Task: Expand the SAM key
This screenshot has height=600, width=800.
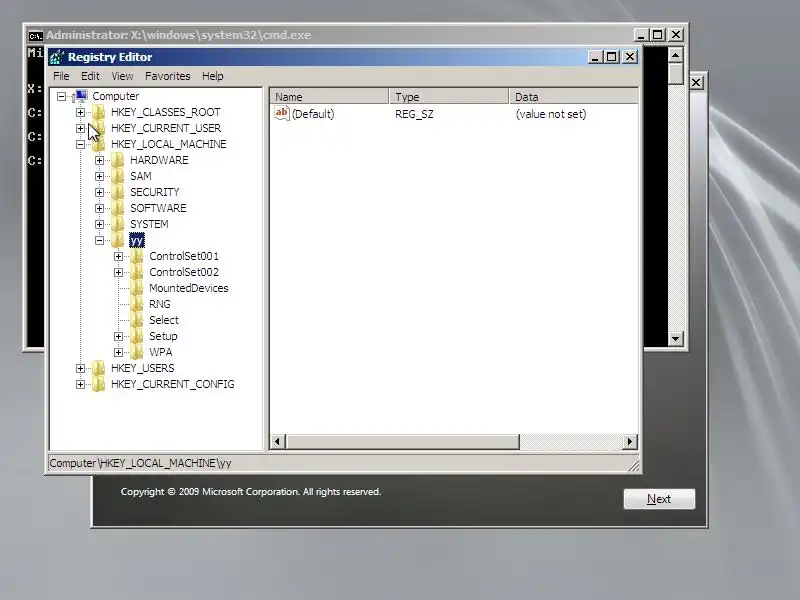Action: [x=99, y=177]
